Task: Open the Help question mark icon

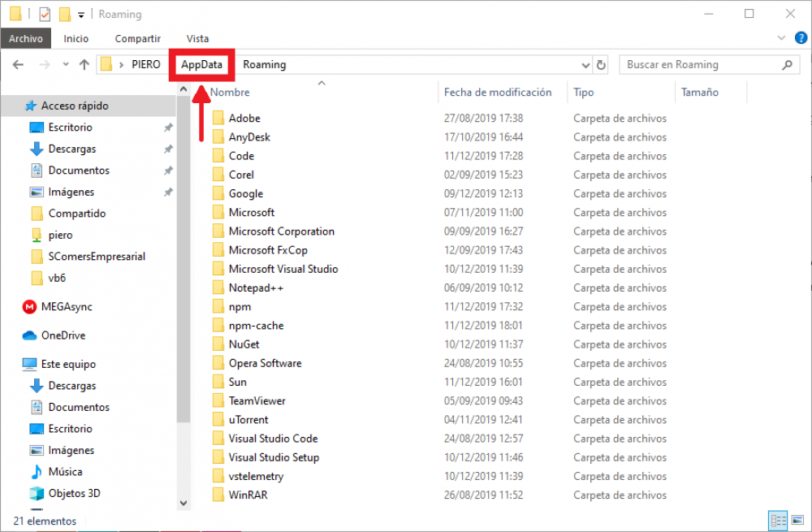Action: click(801, 38)
